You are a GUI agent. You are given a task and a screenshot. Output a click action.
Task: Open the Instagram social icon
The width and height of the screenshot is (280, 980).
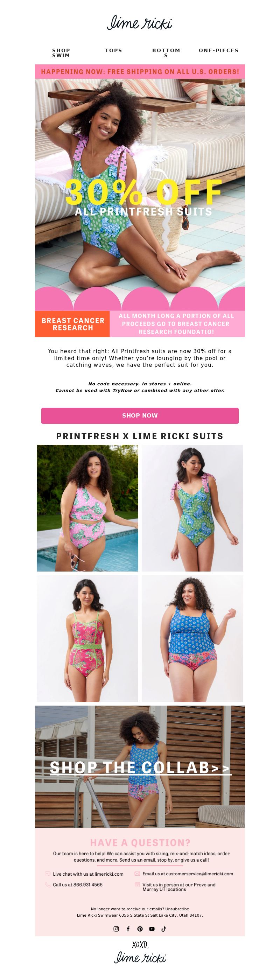[116, 929]
